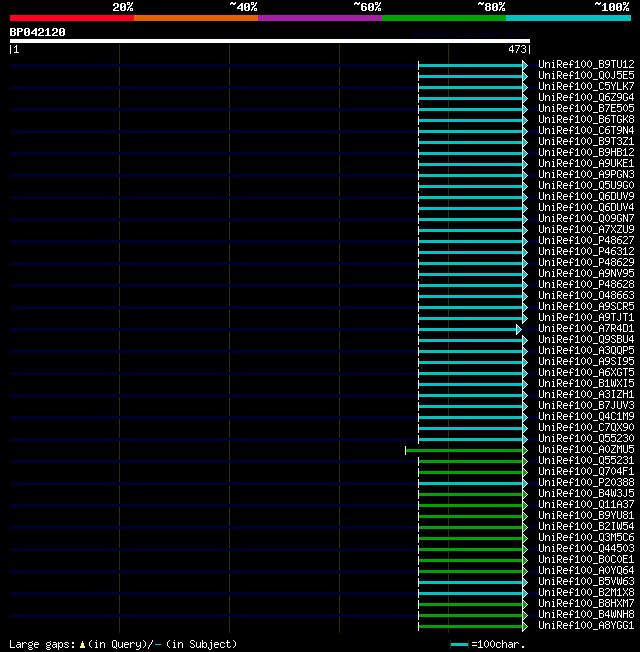Select the UniRef100_P48629 label

pyautogui.click(x=586, y=262)
